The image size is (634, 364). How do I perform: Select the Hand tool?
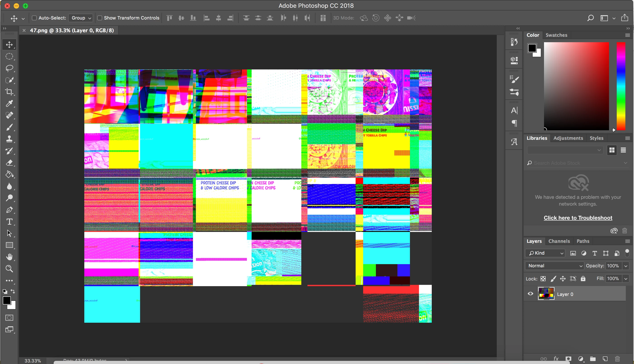click(x=9, y=257)
